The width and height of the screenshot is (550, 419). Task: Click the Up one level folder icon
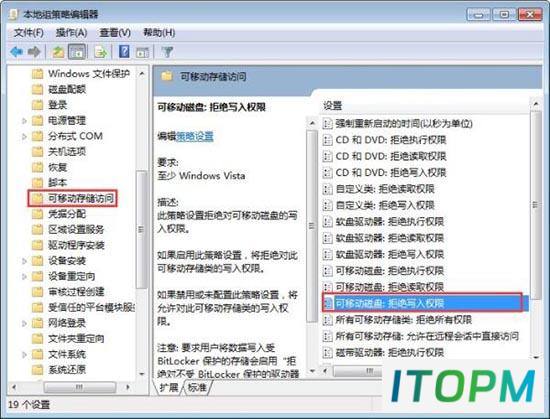coord(58,52)
